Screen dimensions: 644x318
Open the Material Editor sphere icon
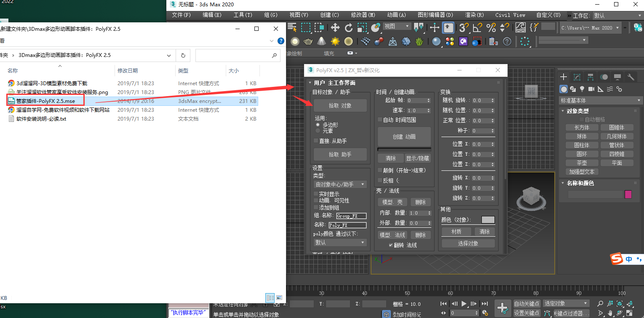click(x=436, y=41)
